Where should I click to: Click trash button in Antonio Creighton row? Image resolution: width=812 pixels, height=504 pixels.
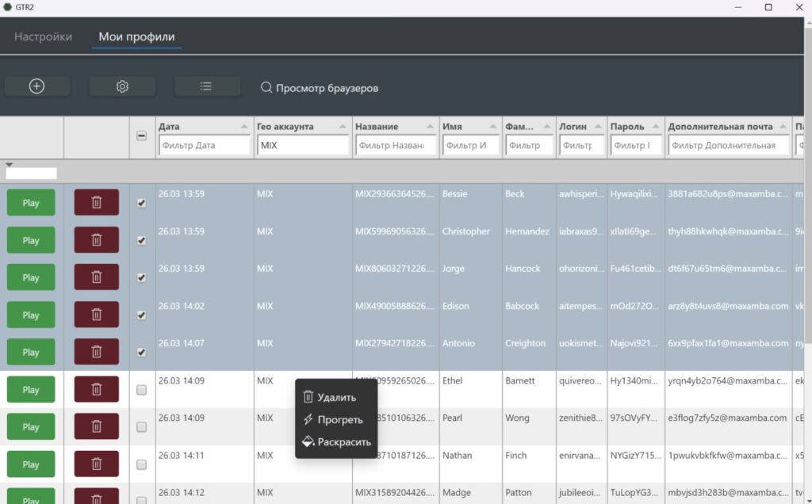(96, 352)
